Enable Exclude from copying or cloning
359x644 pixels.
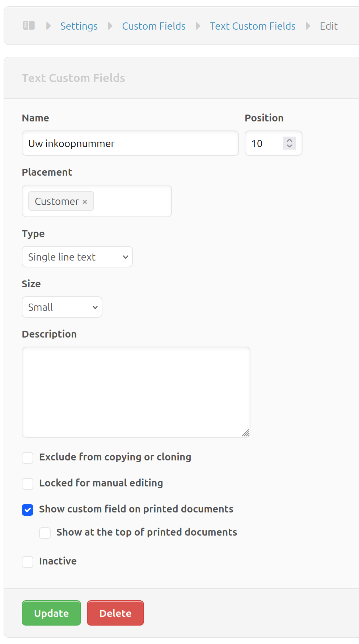coord(28,458)
